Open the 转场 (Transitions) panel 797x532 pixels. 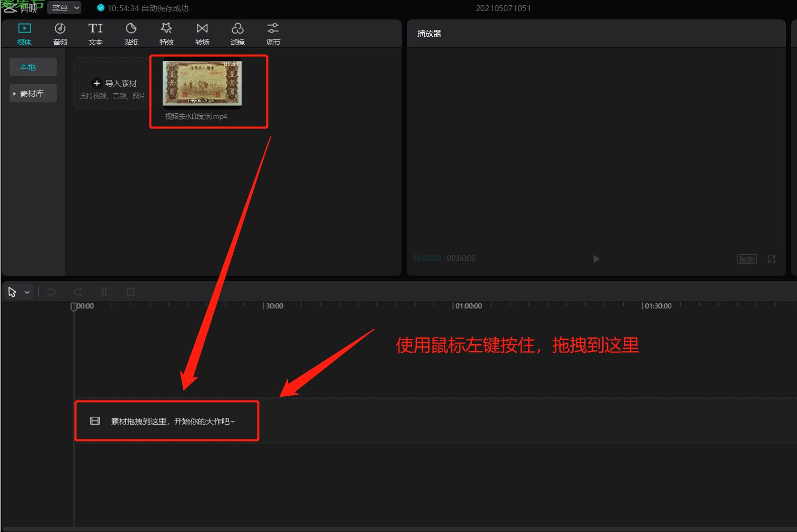pos(202,34)
